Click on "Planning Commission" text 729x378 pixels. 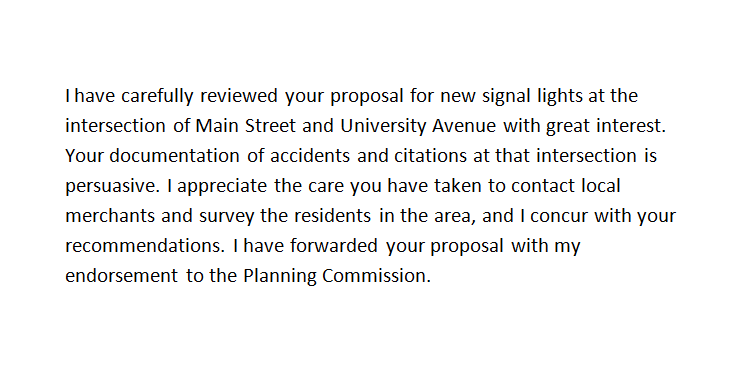click(x=337, y=276)
